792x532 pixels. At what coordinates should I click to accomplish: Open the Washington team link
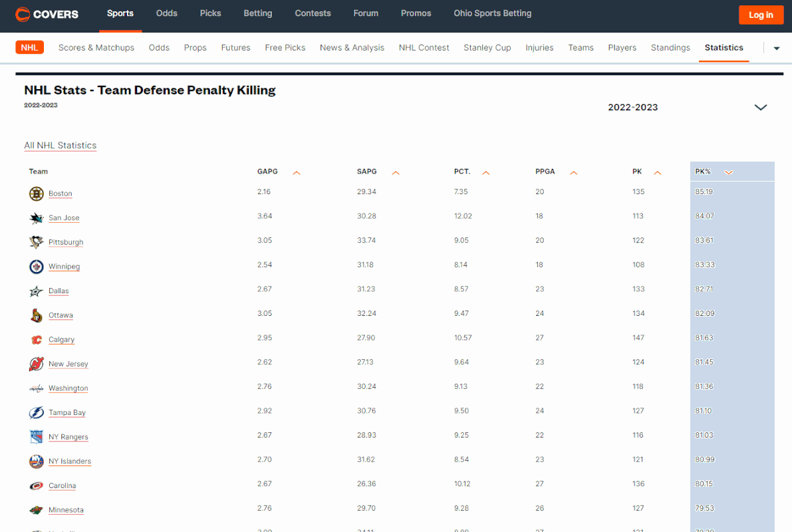pos(68,388)
